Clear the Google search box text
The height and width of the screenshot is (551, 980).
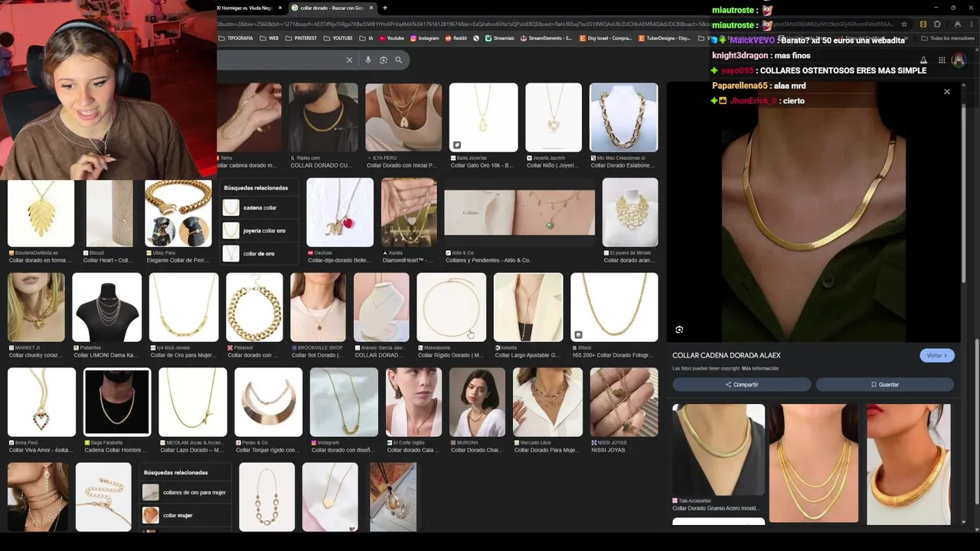(x=349, y=60)
